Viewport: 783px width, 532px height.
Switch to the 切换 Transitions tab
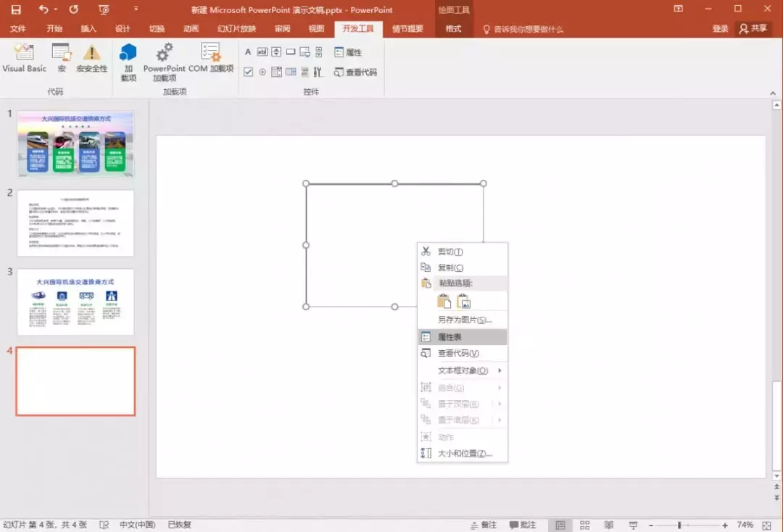pos(157,28)
